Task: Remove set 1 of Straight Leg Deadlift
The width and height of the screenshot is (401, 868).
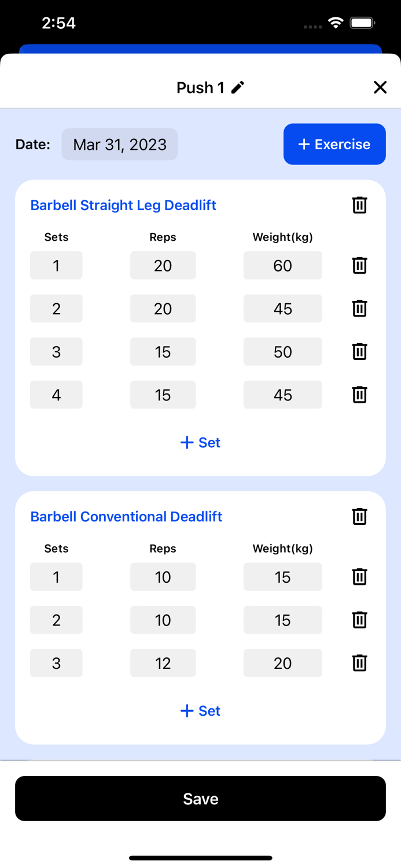Action: click(359, 265)
